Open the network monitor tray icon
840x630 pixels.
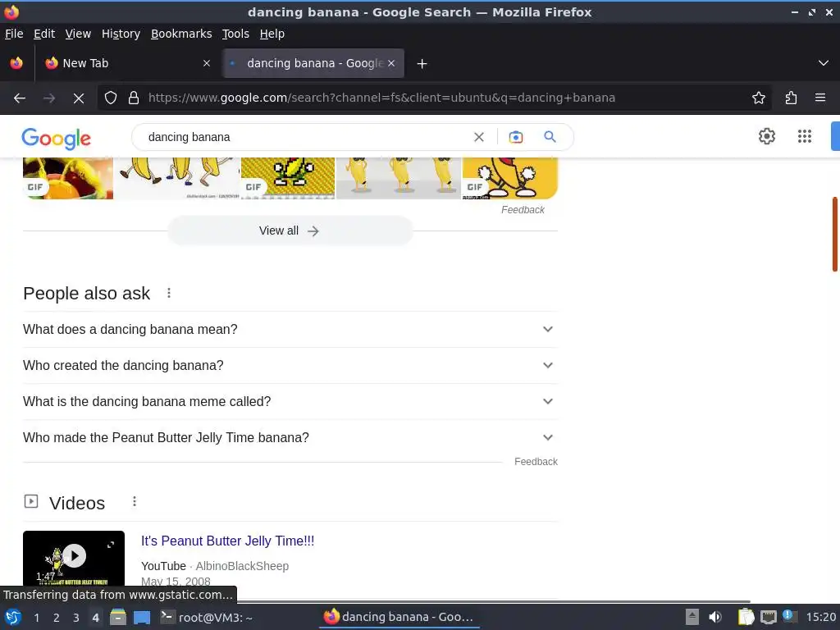point(768,617)
